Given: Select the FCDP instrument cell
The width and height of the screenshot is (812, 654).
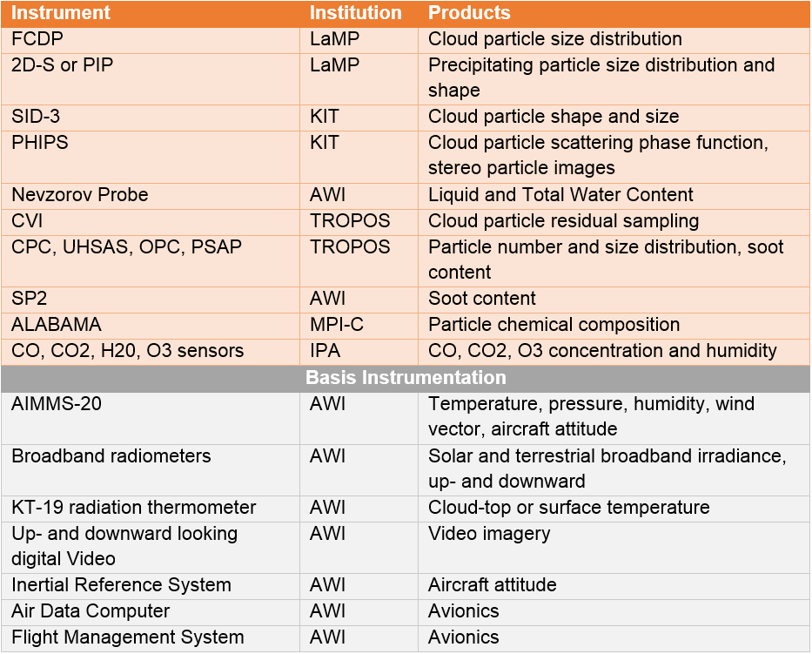Looking at the screenshot, I should pyautogui.click(x=37, y=39).
